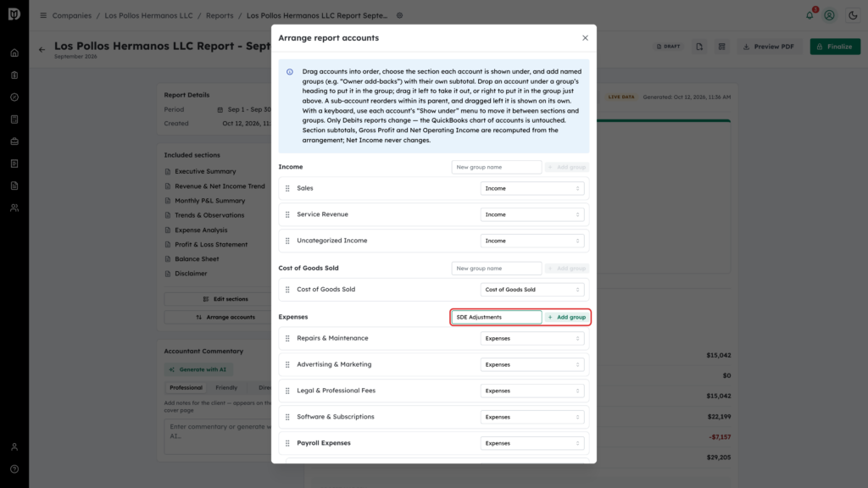This screenshot has width=868, height=488.
Task: Open the Repairs & Maintenance section dropdown
Action: click(x=532, y=338)
